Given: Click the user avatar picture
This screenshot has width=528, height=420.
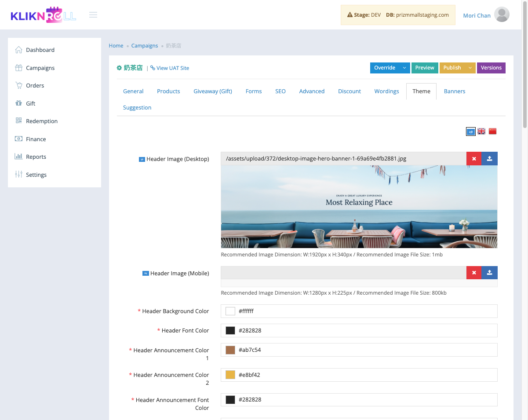Looking at the screenshot, I should [x=502, y=15].
